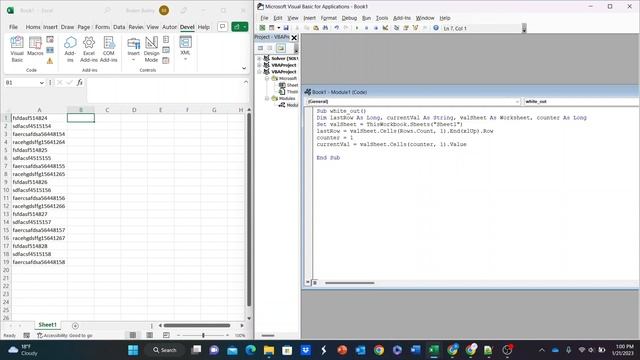Open Insert controls dropdown
Viewport: 640px width, 360px height.
pos(133,49)
